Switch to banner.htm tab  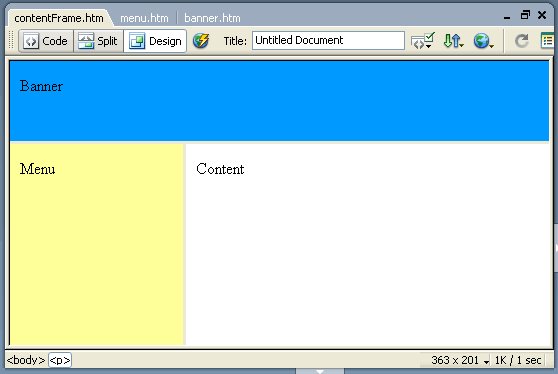(x=212, y=18)
